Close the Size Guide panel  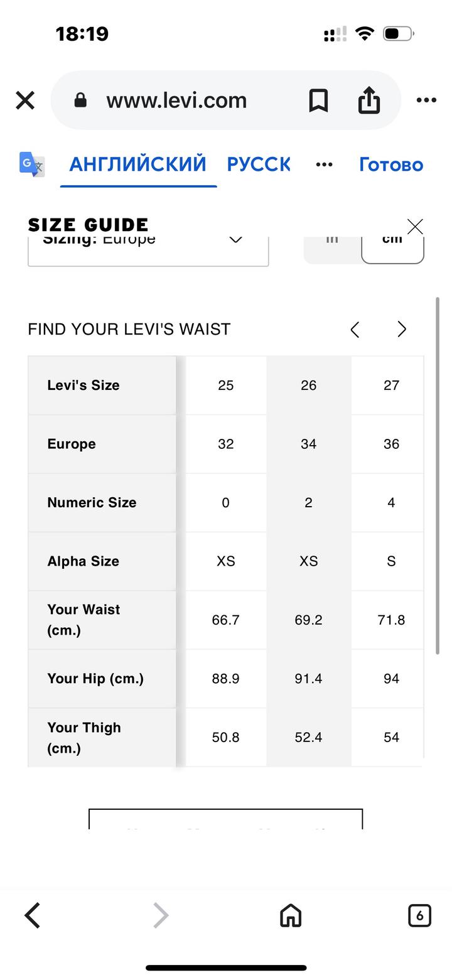tap(415, 227)
